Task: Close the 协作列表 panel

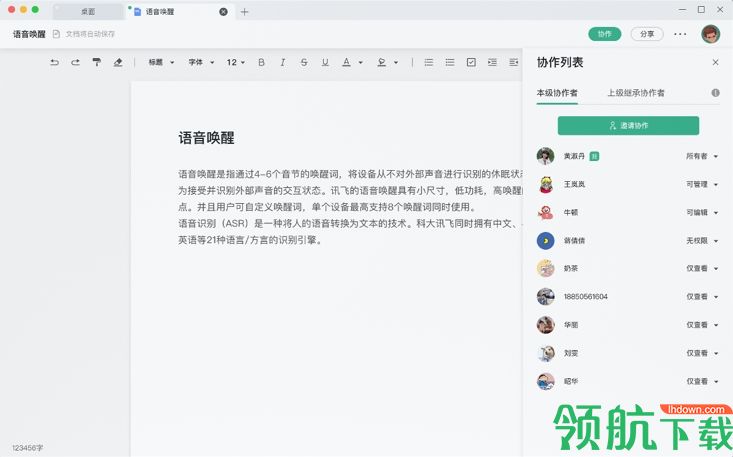Action: click(x=715, y=62)
